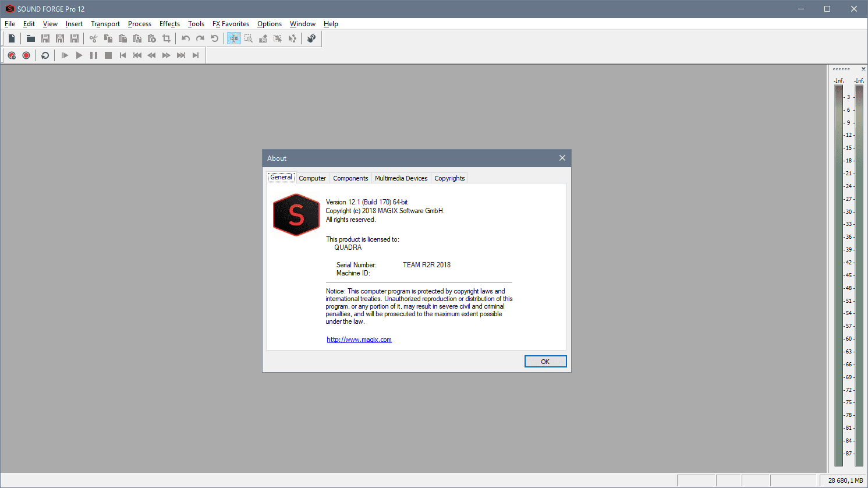This screenshot has width=868, height=488.
Task: Click the Repeat last action icon
Action: coord(215,38)
